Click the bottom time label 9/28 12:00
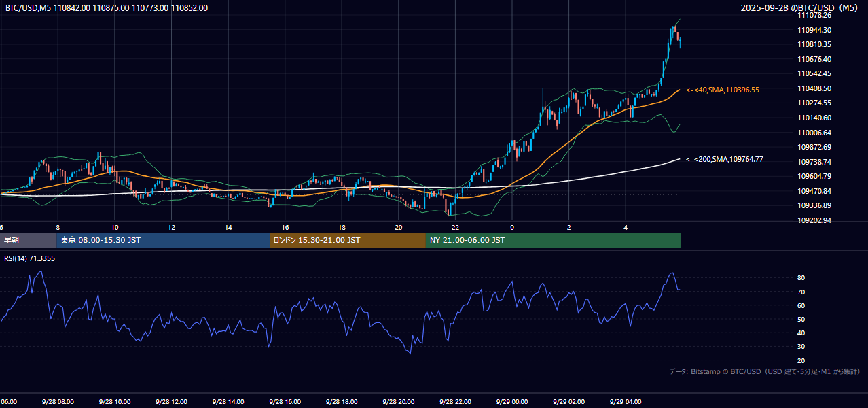Image resolution: width=868 pixels, height=408 pixels. click(x=171, y=402)
